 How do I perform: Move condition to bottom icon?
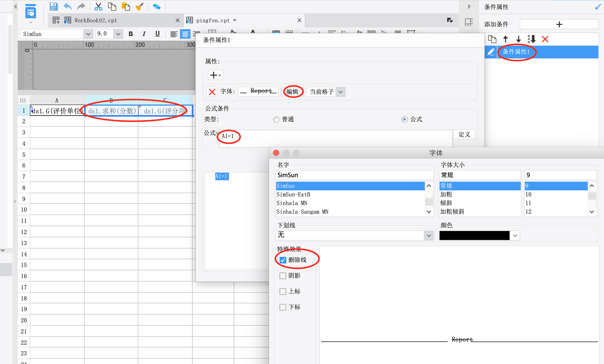[532, 39]
